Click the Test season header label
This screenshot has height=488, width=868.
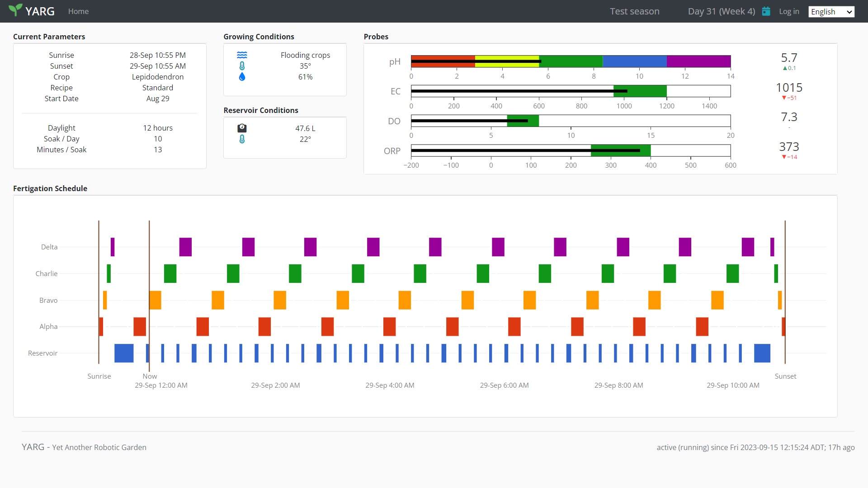click(634, 11)
